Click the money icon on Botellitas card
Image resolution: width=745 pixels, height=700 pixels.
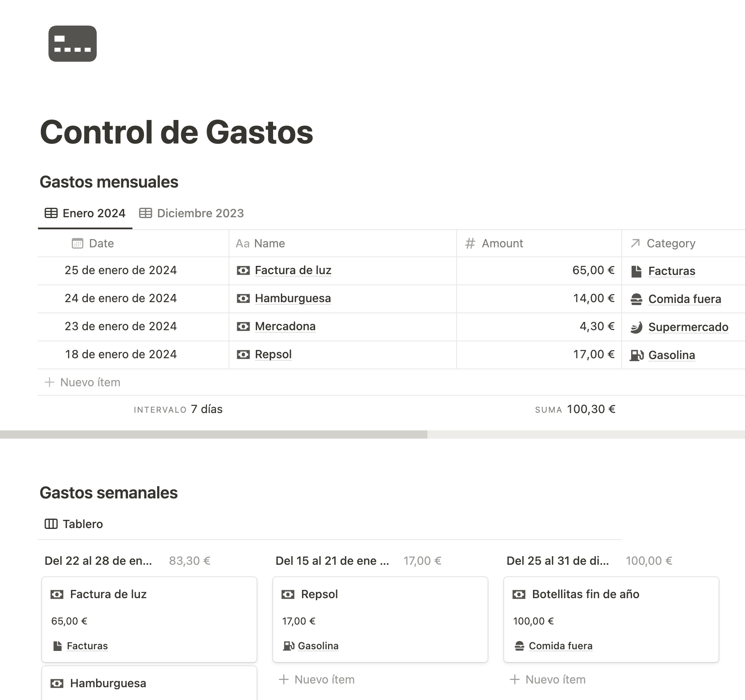coord(519,594)
